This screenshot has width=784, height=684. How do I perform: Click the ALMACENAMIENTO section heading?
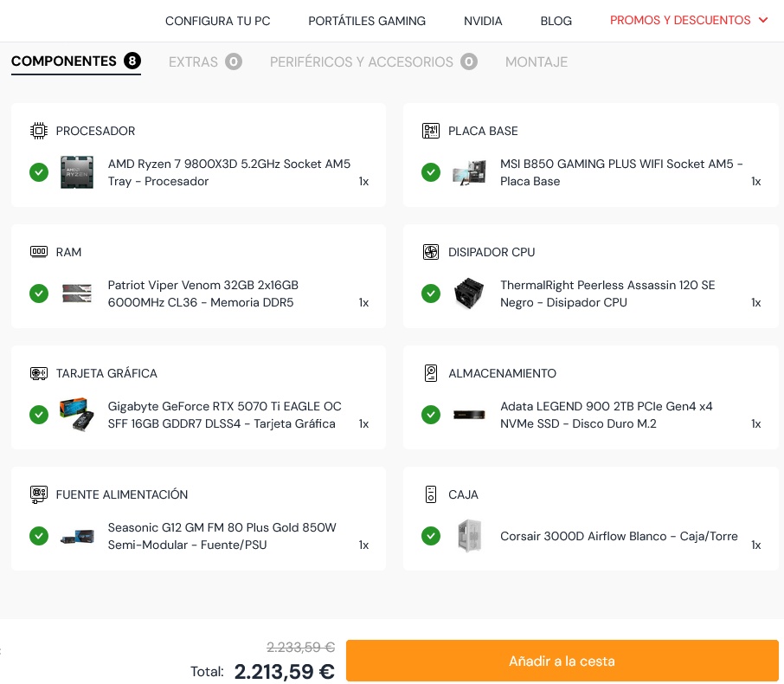pyautogui.click(x=502, y=373)
